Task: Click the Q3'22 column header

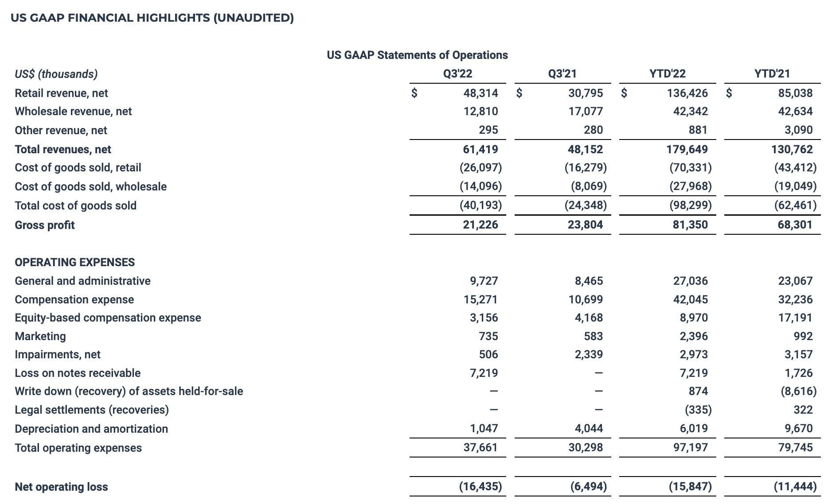Action: [x=457, y=74]
